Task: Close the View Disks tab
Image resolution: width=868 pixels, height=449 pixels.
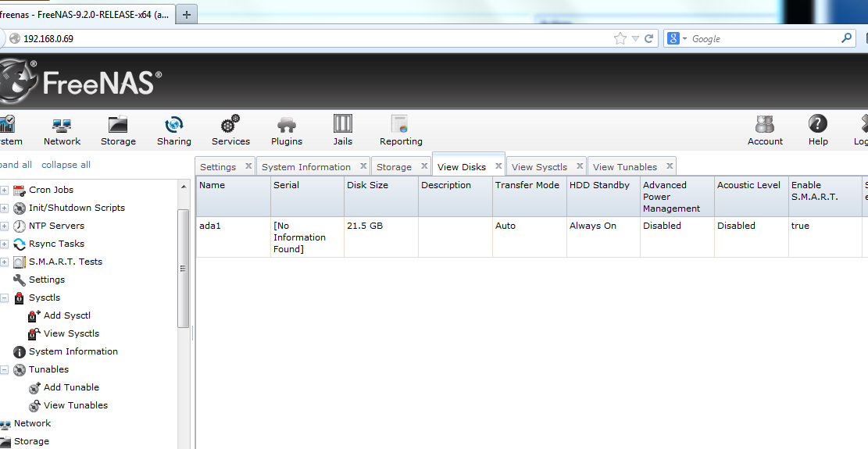Action: (x=498, y=166)
